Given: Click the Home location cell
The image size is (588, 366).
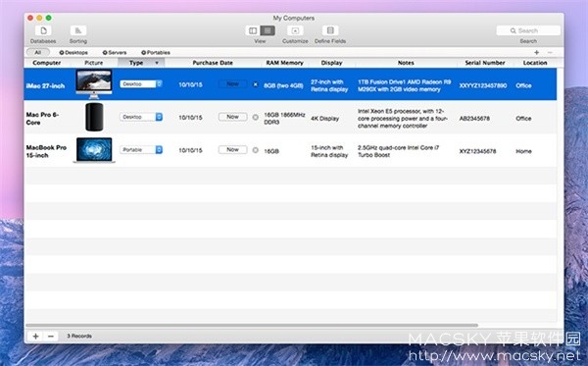Looking at the screenshot, I should 523,151.
